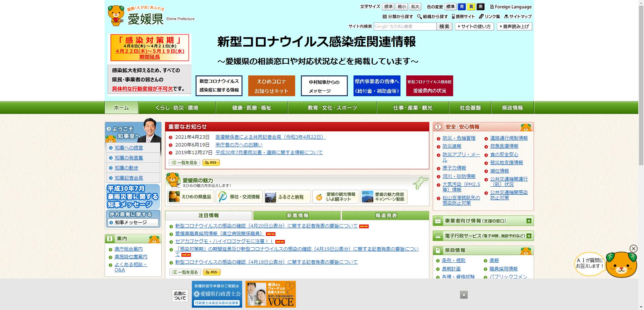The height and width of the screenshot is (310, 644).
Task: Set text size to 縮小
Action: coord(401,7)
